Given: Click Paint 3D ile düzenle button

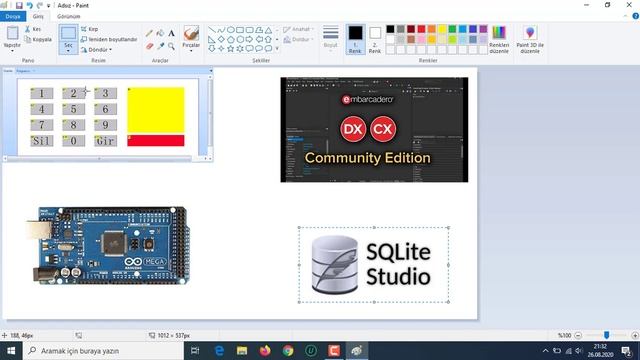Looking at the screenshot, I should [530, 39].
